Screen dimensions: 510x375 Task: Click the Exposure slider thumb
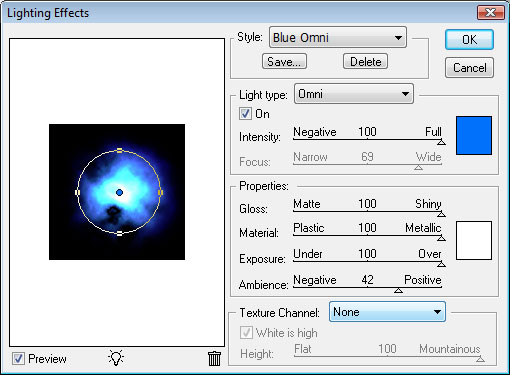(441, 264)
